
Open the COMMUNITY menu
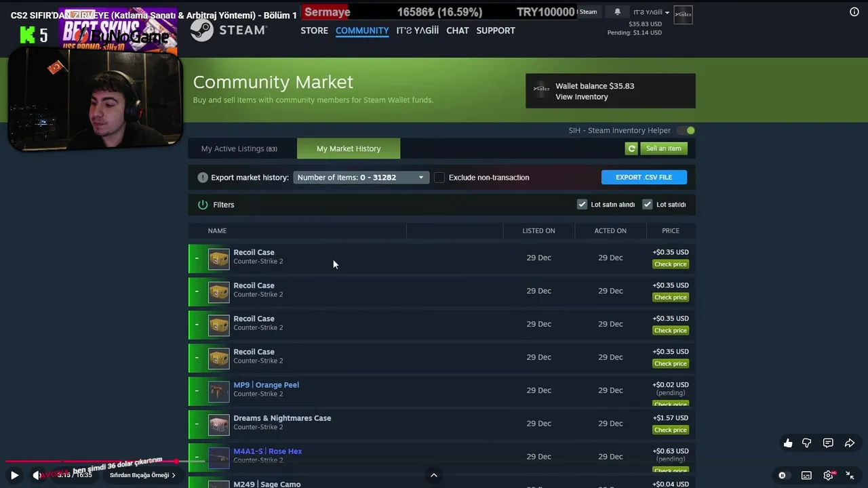tap(362, 30)
